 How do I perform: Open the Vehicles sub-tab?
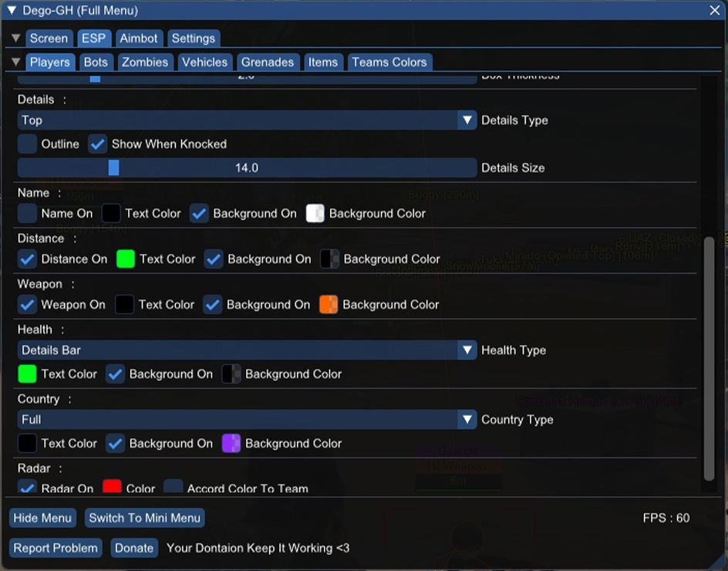pyautogui.click(x=204, y=63)
